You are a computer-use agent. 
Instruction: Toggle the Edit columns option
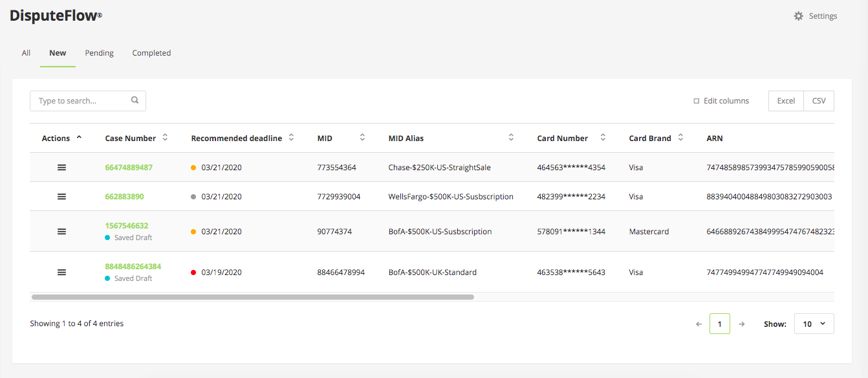tap(721, 100)
